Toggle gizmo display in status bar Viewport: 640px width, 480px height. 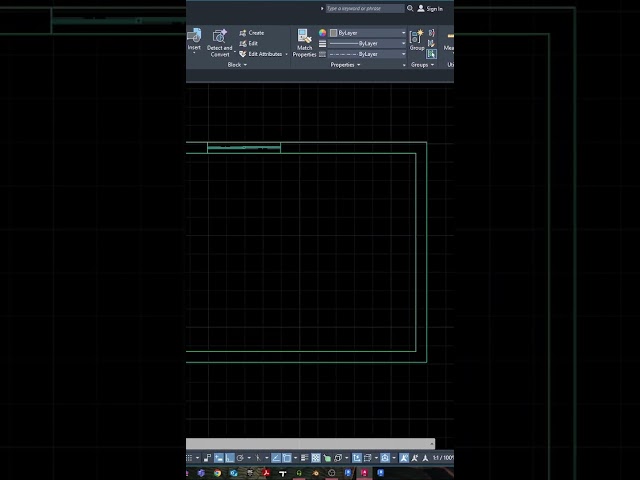pyautogui.click(x=385, y=458)
